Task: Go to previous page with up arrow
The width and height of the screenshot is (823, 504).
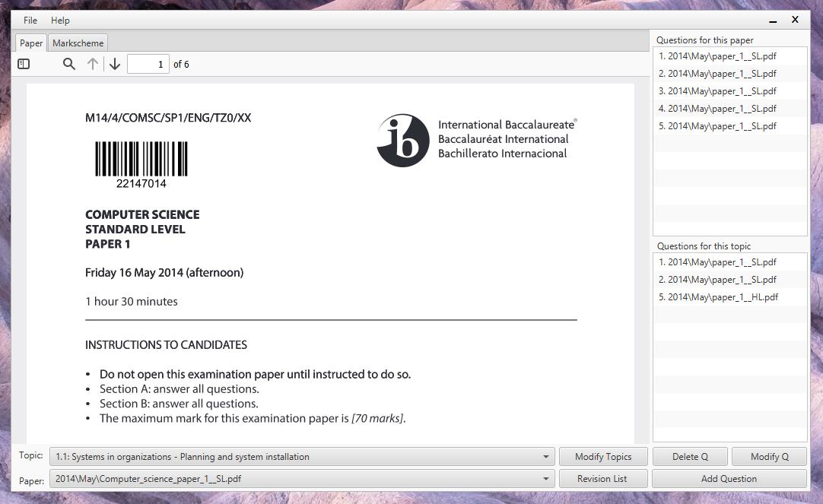Action: tap(92, 64)
